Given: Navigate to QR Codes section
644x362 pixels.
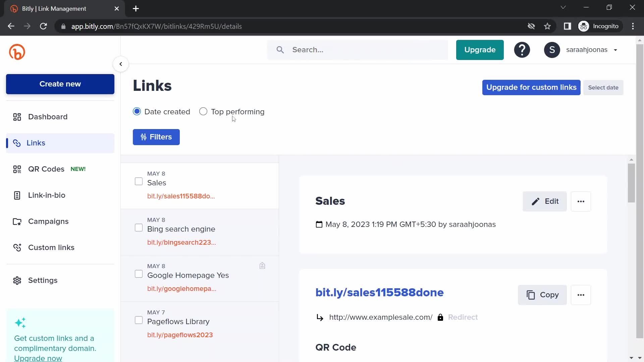Looking at the screenshot, I should 46,169.
